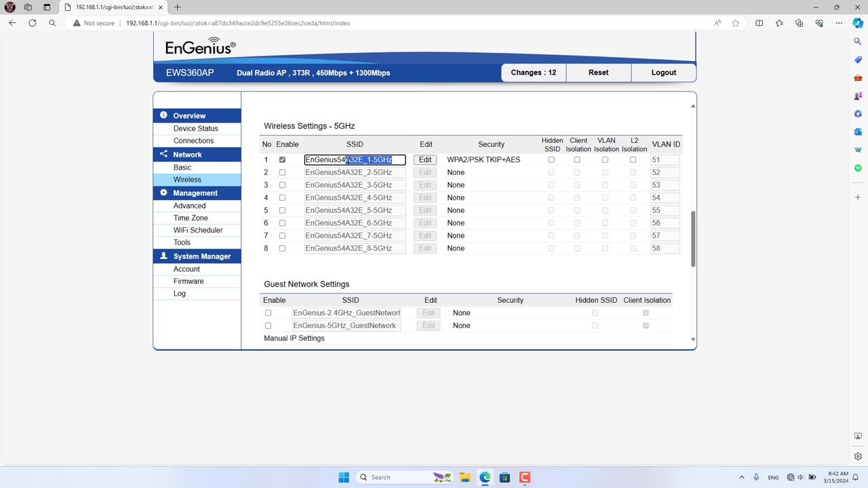
Task: Click the Reset button
Action: coord(598,73)
